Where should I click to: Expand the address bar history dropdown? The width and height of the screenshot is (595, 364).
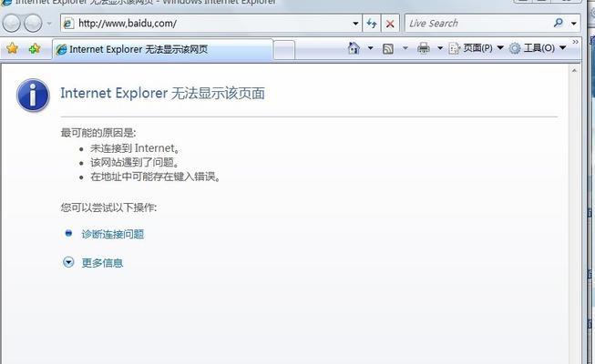click(x=355, y=24)
